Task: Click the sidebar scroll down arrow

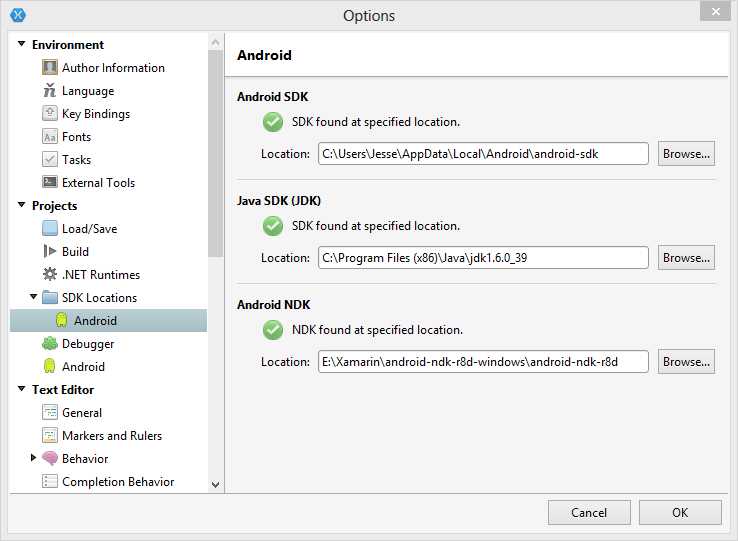Action: pyautogui.click(x=215, y=484)
